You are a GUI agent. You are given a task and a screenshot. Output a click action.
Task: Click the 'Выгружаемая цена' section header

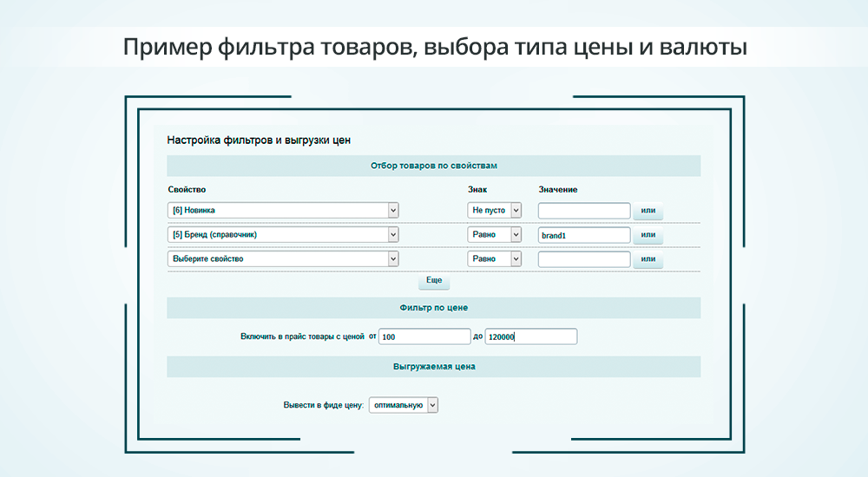(434, 367)
